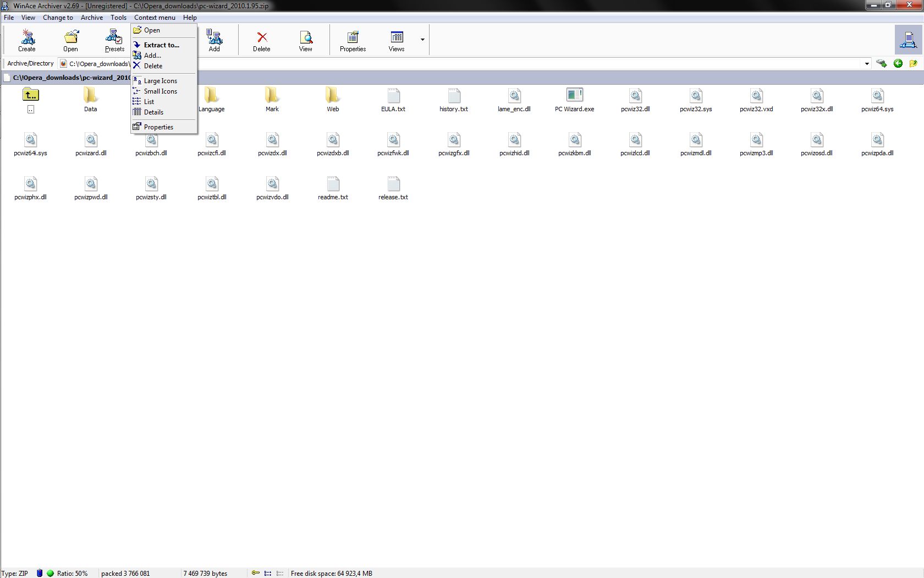This screenshot has width=924, height=578.
Task: Click the Open archive toolbar icon
Action: (70, 40)
